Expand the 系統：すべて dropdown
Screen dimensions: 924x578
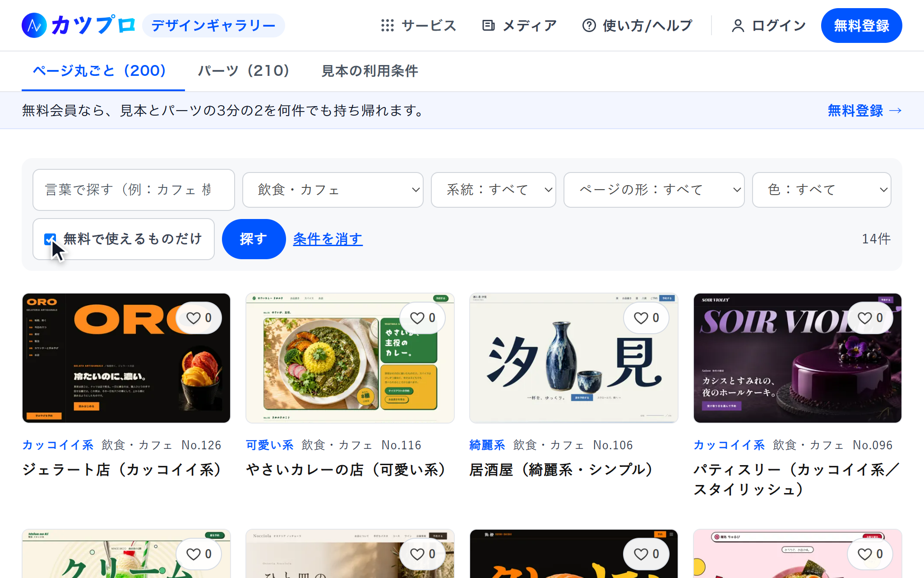[x=494, y=190]
